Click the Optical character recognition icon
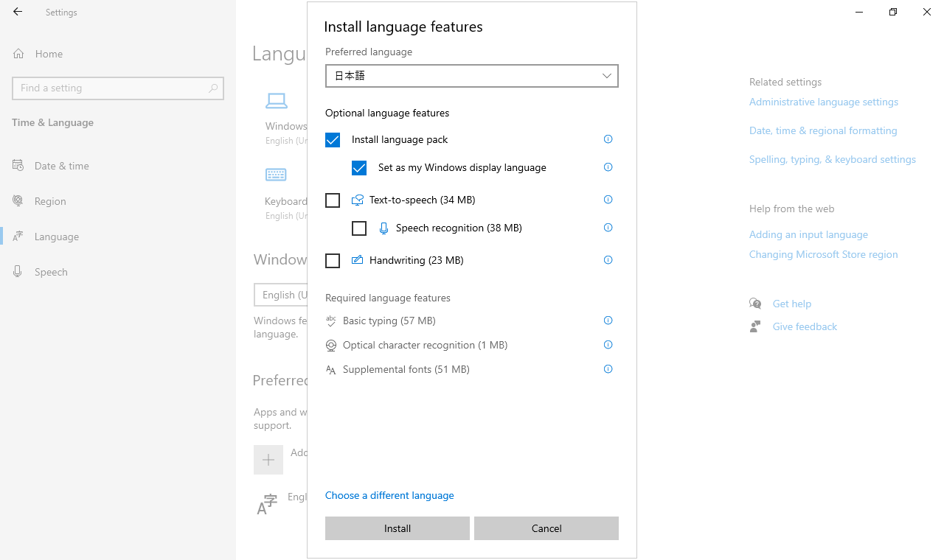Viewport: 944px width, 560px height. click(331, 346)
